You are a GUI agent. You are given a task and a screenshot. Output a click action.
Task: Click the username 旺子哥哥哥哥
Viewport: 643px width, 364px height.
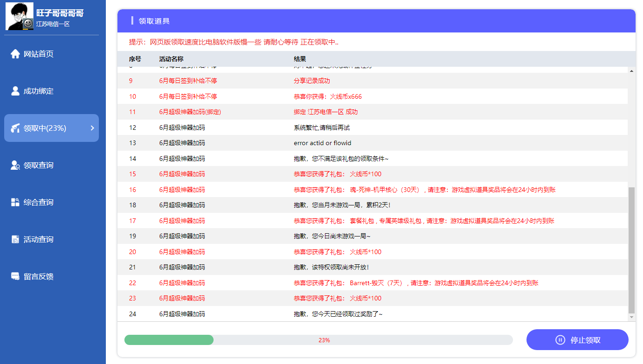coord(60,13)
